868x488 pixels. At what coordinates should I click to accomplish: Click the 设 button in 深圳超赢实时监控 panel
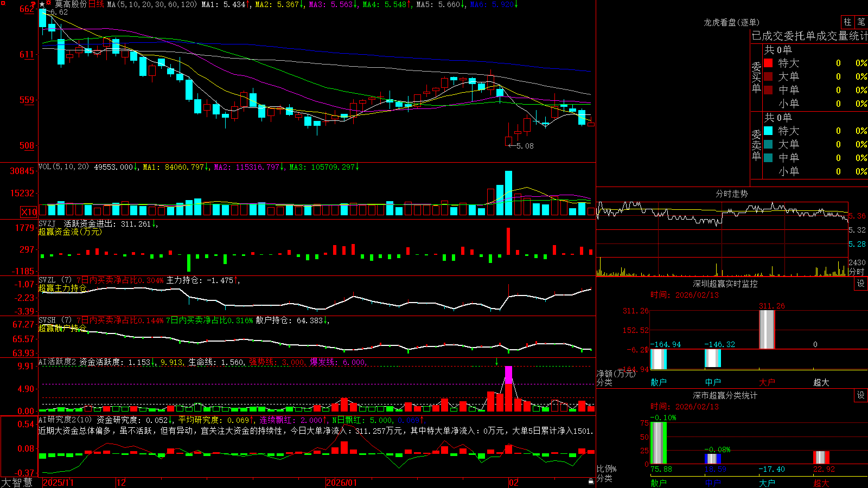pos(861,284)
